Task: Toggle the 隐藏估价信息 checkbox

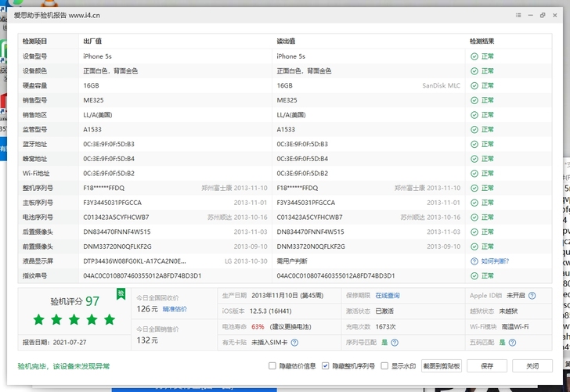Action: click(272, 366)
